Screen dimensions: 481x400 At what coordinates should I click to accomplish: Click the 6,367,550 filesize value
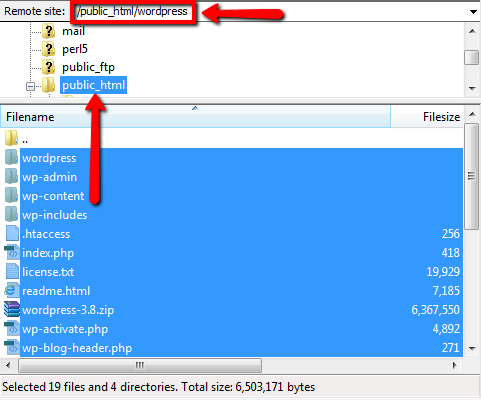[x=435, y=310]
